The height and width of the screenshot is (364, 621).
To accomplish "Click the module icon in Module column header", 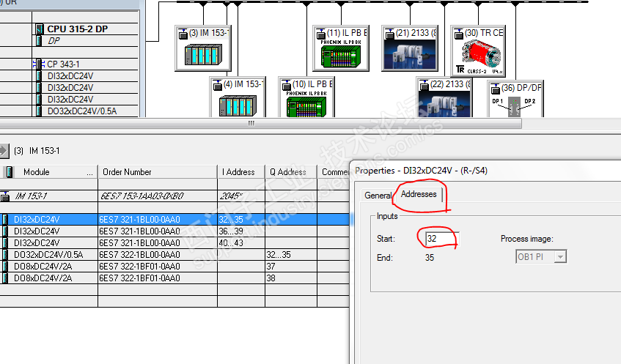I will (x=9, y=172).
